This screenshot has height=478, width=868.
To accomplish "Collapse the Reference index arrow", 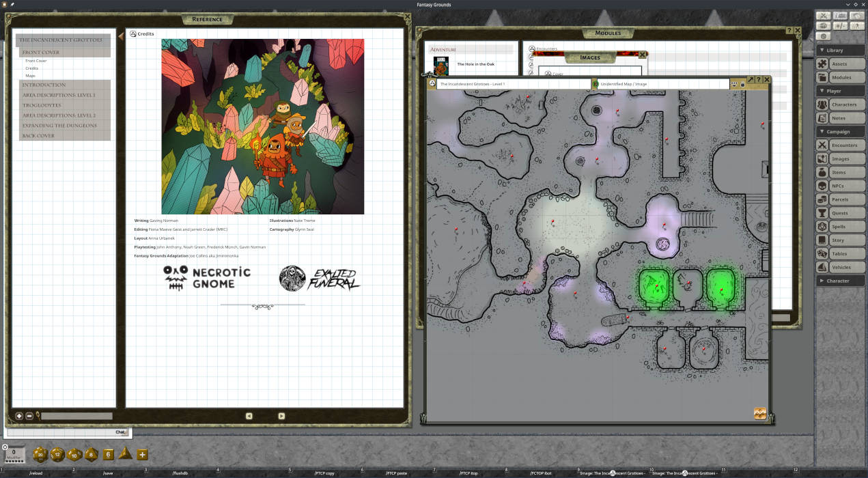I will click(x=121, y=37).
